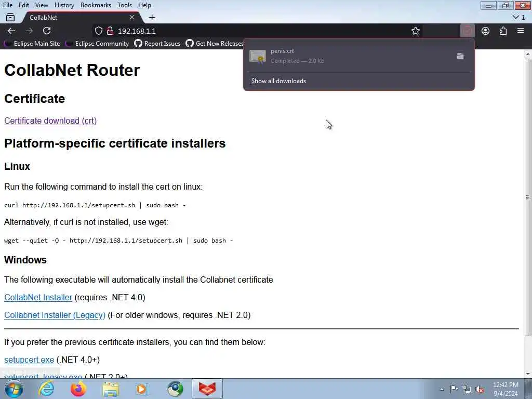Open the Help menu
532x399 pixels.
tap(144, 5)
